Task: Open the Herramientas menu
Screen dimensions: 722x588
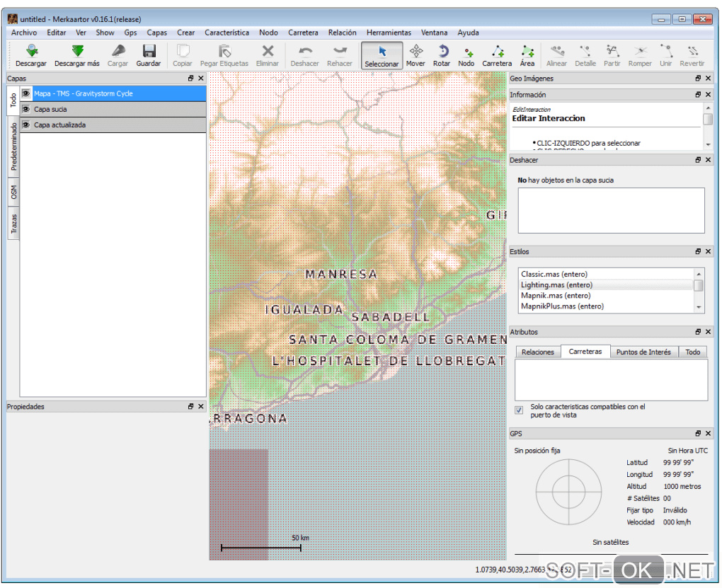Action: (x=389, y=33)
